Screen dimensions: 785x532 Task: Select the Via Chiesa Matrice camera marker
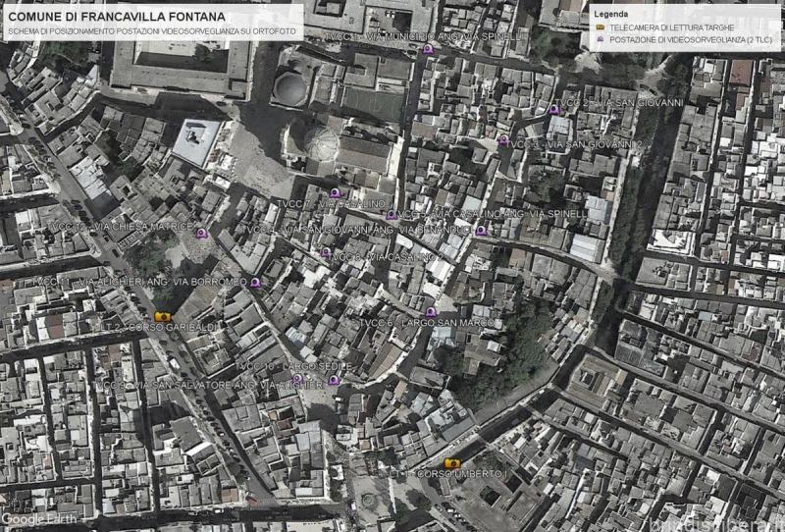tap(201, 234)
